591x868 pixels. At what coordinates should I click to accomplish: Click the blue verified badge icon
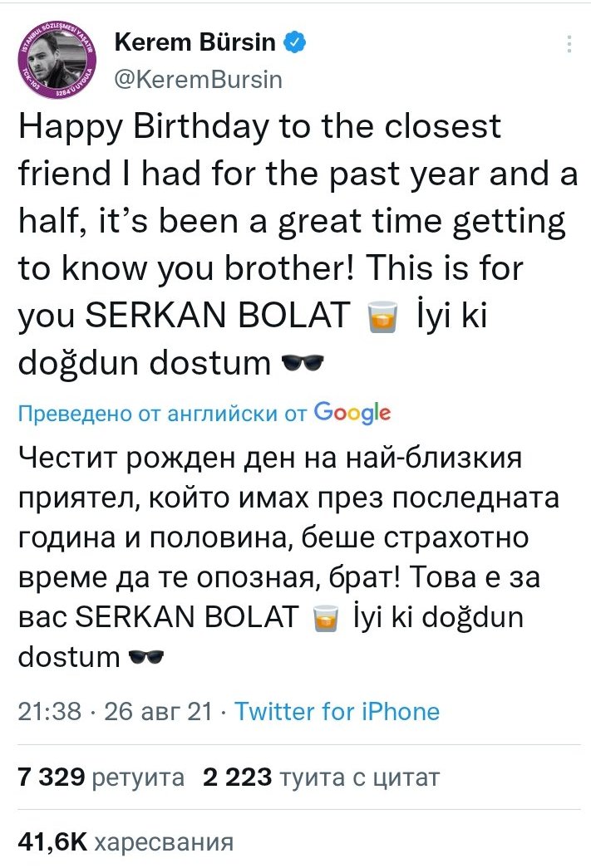click(295, 42)
